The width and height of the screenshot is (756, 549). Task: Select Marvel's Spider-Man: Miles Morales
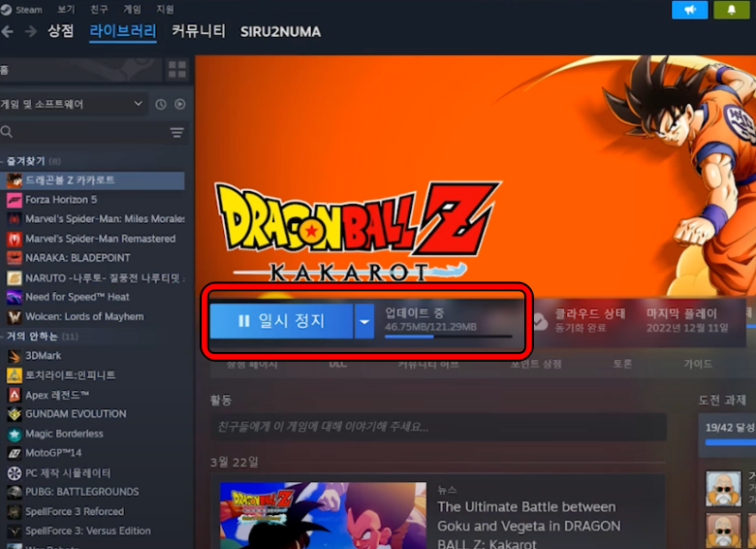point(93,219)
